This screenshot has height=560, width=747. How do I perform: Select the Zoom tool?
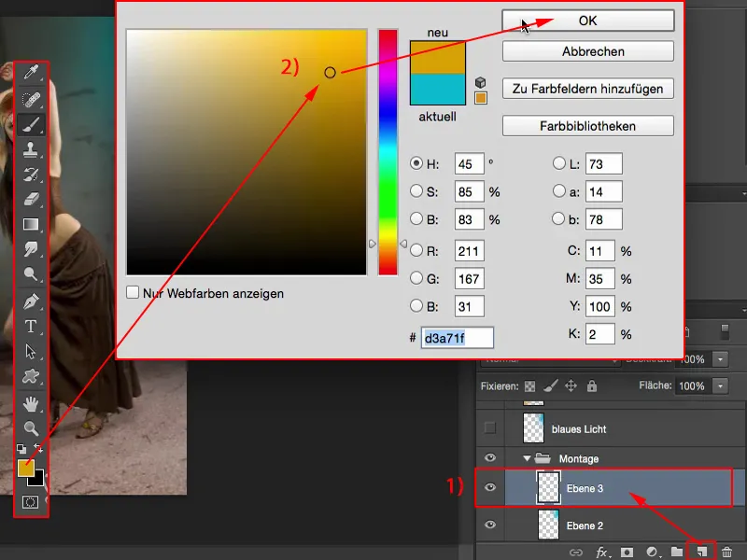click(x=31, y=428)
